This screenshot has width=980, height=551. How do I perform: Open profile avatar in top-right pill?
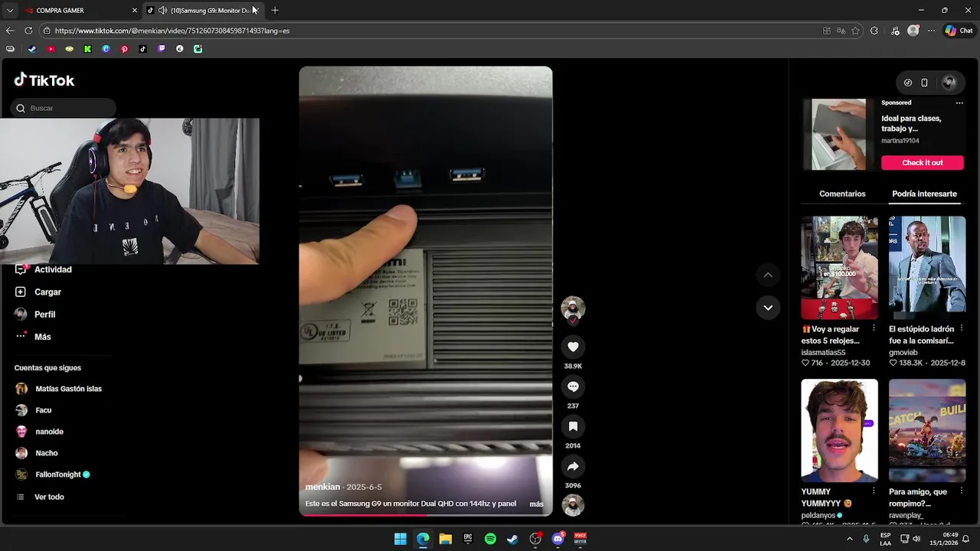tap(949, 83)
